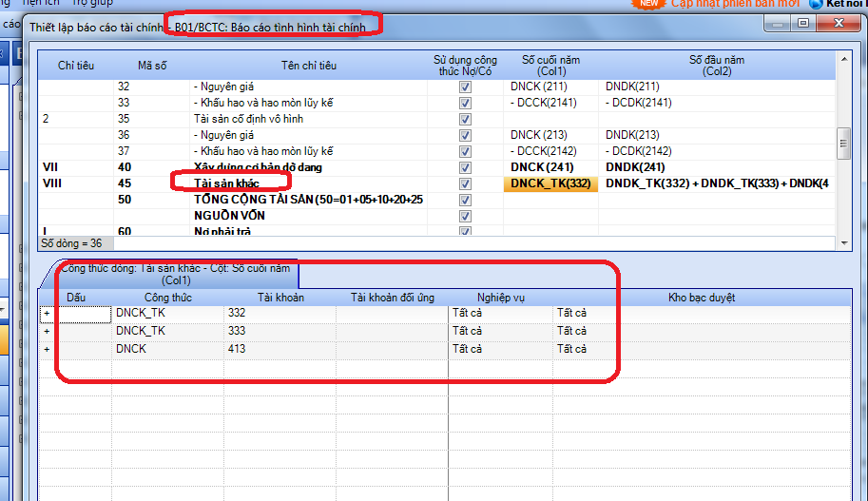Image resolution: width=868 pixels, height=501 pixels.
Task: Select the - DCDK(2142) cell
Action: [717, 151]
